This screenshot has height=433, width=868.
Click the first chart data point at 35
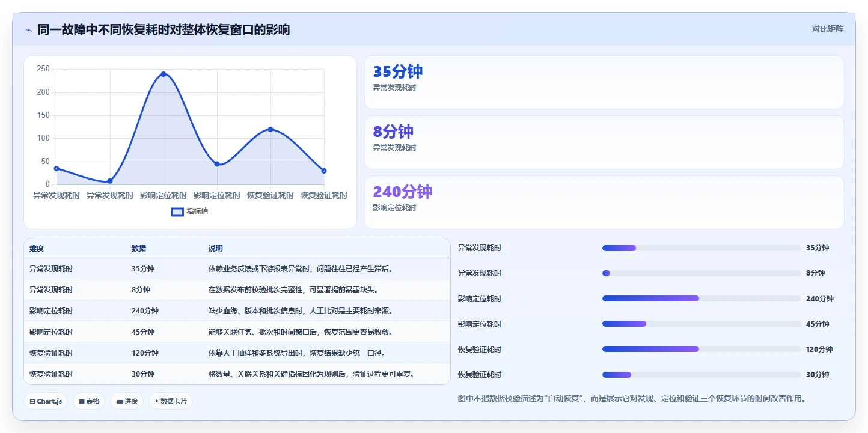[x=57, y=168]
